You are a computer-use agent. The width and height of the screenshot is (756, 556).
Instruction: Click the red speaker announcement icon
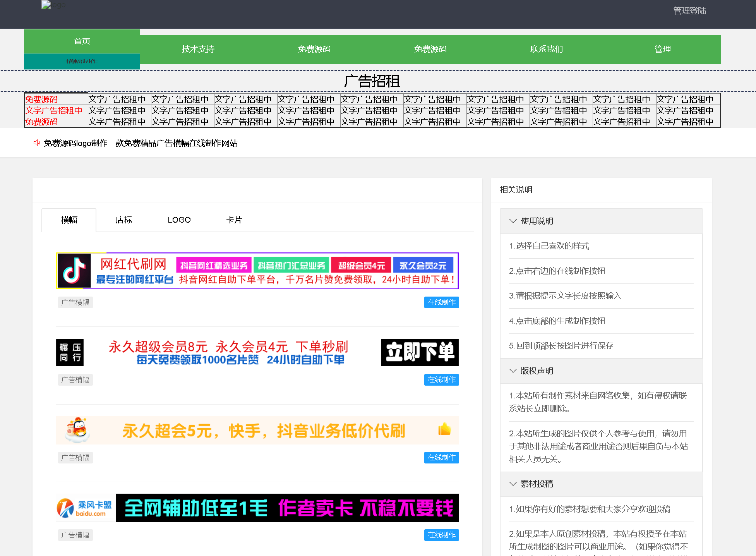(37, 143)
